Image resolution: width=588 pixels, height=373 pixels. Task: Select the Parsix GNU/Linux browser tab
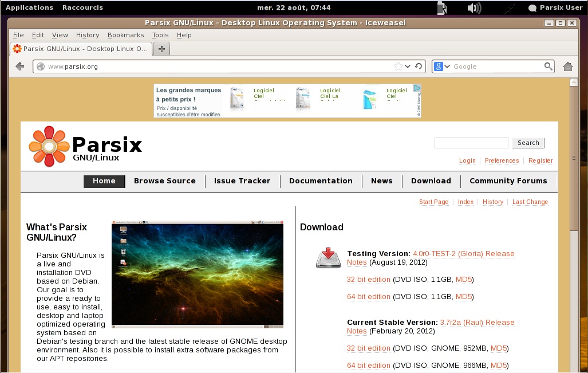(x=81, y=49)
